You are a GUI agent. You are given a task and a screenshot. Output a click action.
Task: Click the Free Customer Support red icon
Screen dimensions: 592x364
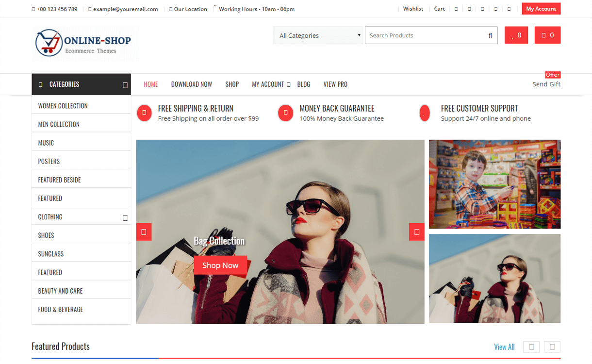click(425, 113)
